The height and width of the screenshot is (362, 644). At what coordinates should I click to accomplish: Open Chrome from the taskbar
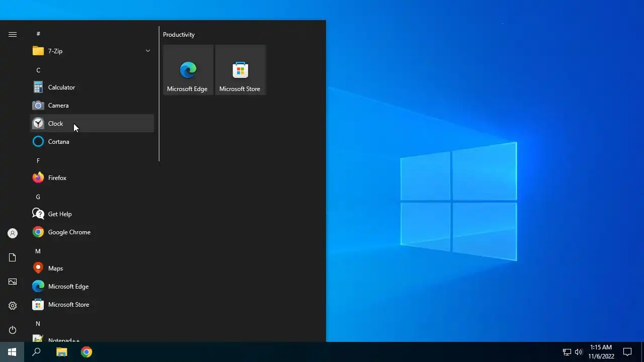pyautogui.click(x=87, y=352)
